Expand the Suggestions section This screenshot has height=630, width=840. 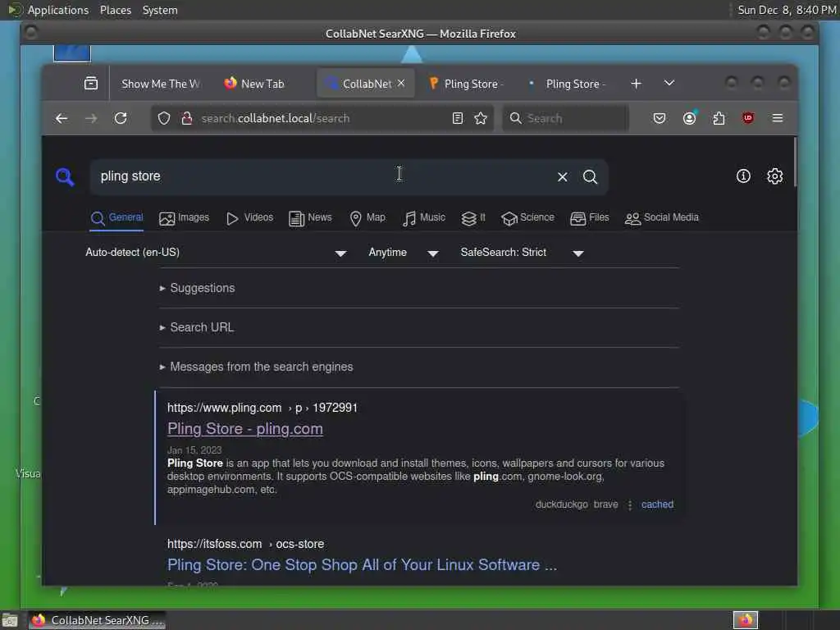click(x=197, y=288)
